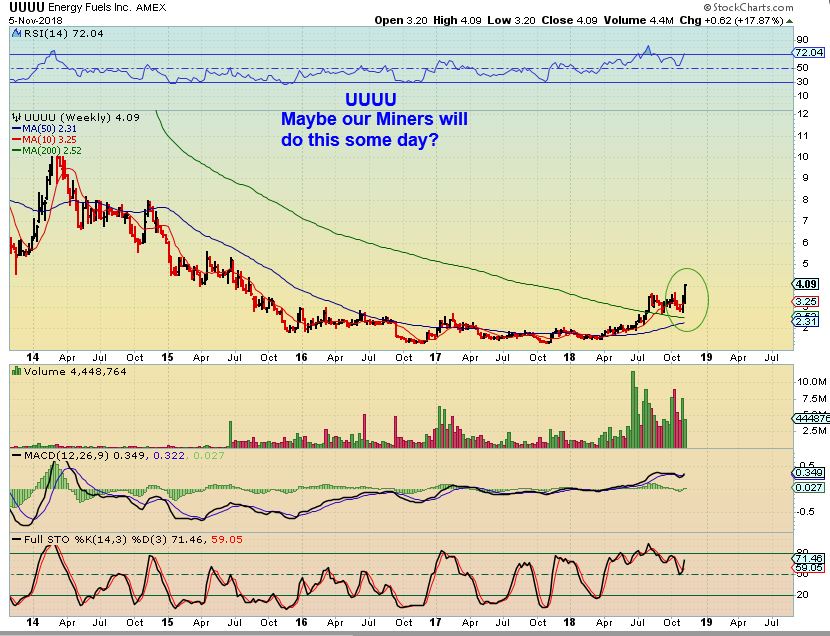Click the 'do this some day?' annotation line
Screen dimensions: 830x636
point(360,140)
